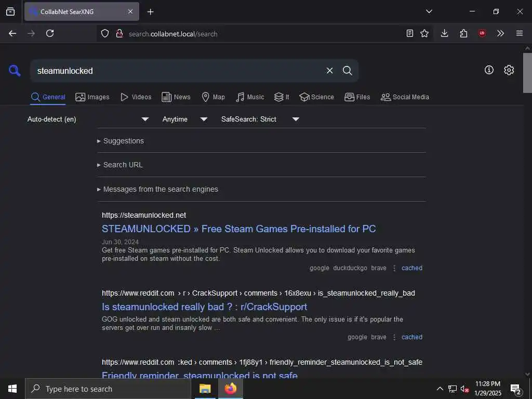Open SearXNG preferences gear icon
This screenshot has height=399, width=532.
click(x=509, y=70)
